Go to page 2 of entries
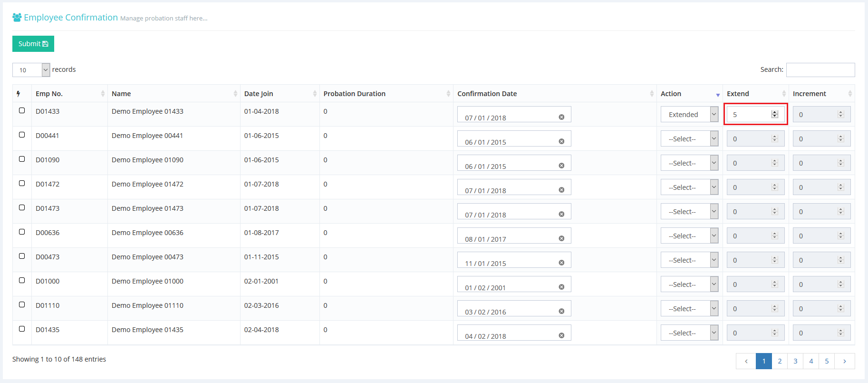The height and width of the screenshot is (383, 868). pos(780,361)
